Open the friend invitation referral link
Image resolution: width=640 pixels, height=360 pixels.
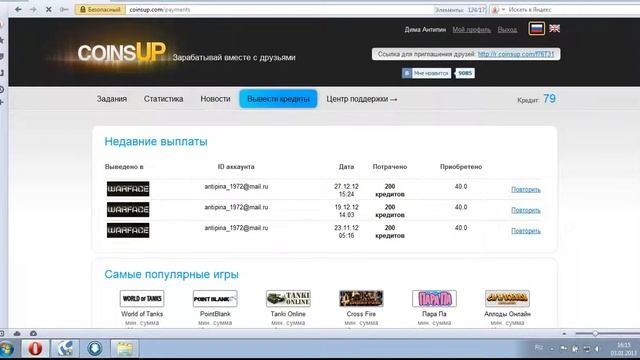pos(516,54)
